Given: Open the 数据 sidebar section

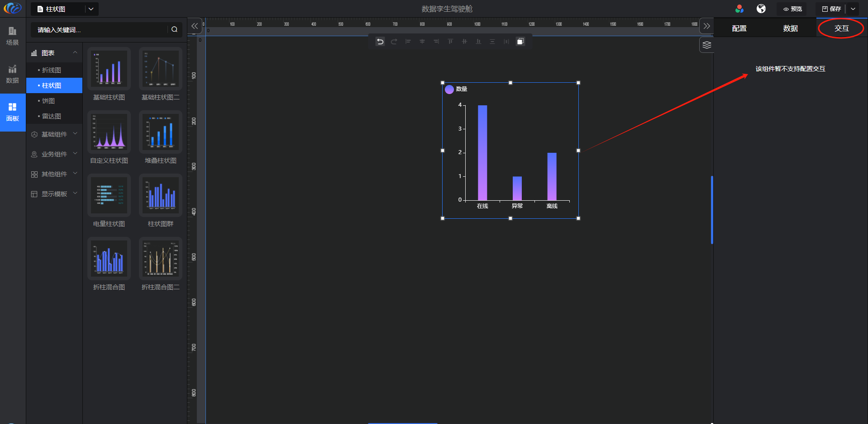Looking at the screenshot, I should click(12, 74).
